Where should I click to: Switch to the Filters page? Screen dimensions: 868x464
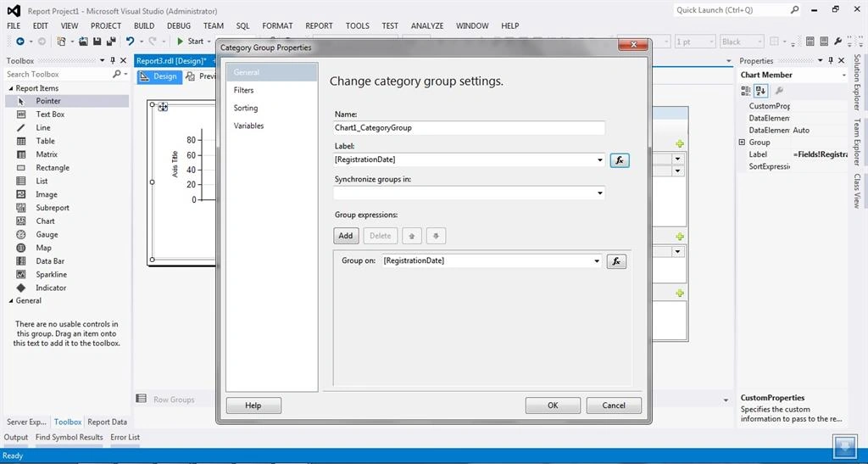click(243, 90)
